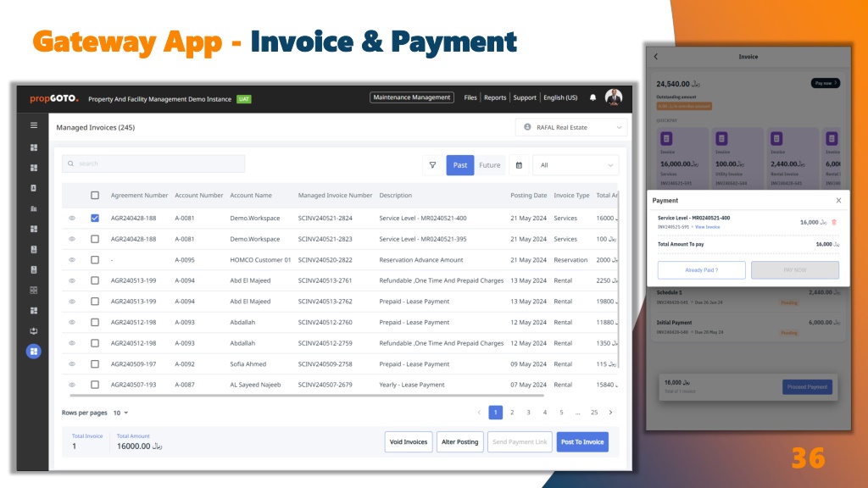This screenshot has height=488, width=868.
Task: Tick checkbox for invoice SCINV240513-2762
Action: 95,302
